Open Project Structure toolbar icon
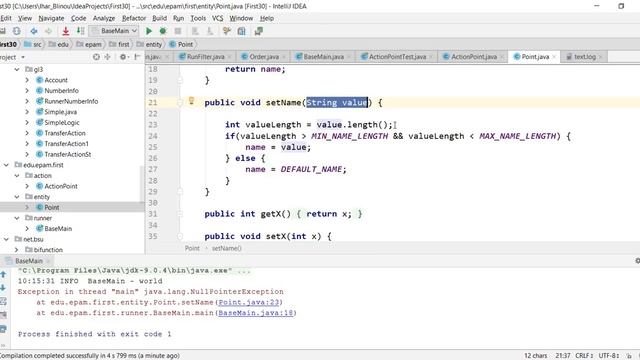 [x=242, y=31]
